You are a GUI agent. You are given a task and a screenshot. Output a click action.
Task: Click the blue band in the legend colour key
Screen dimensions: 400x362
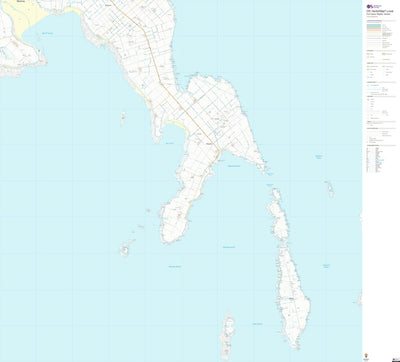tap(374, 25)
